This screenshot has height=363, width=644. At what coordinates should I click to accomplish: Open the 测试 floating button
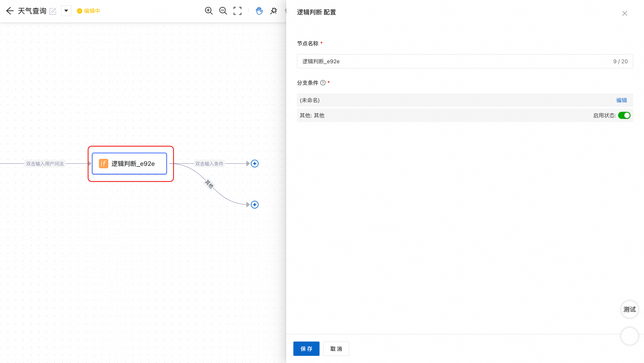pos(629,309)
